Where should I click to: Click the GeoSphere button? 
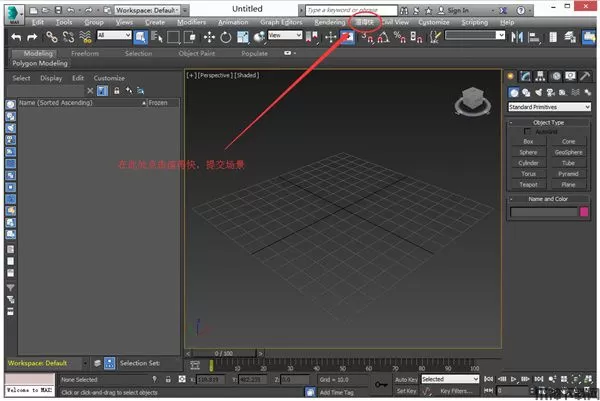(x=568, y=152)
